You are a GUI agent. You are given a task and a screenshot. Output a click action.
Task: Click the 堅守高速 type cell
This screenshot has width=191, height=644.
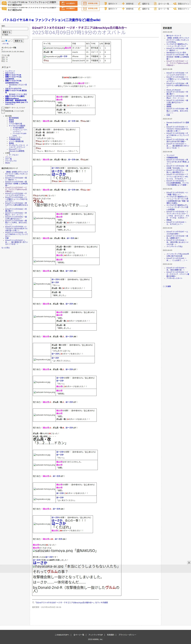pyautogui.click(x=94, y=48)
